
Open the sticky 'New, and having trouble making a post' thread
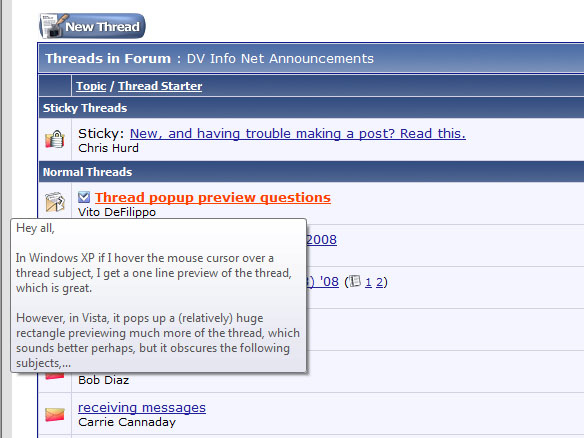298,133
